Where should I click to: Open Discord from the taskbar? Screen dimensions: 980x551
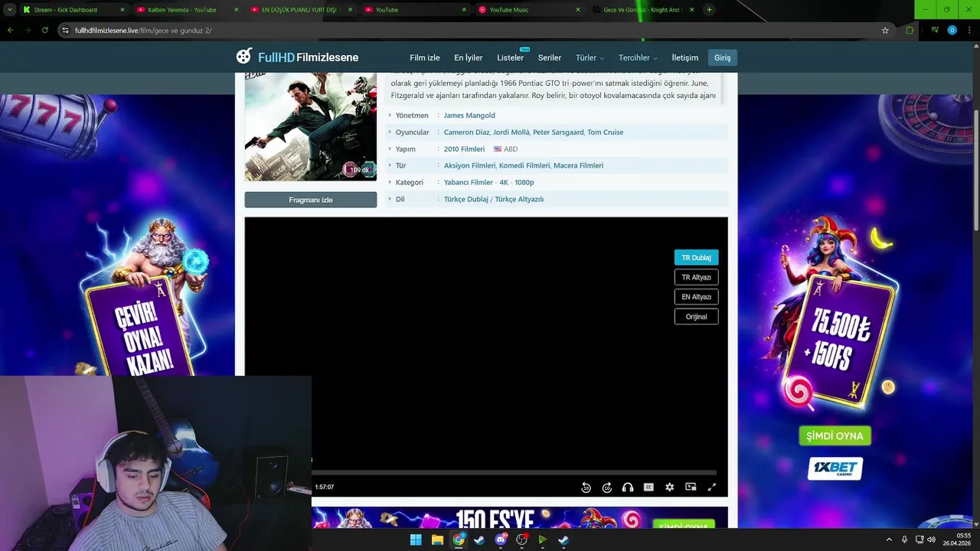[x=501, y=540]
